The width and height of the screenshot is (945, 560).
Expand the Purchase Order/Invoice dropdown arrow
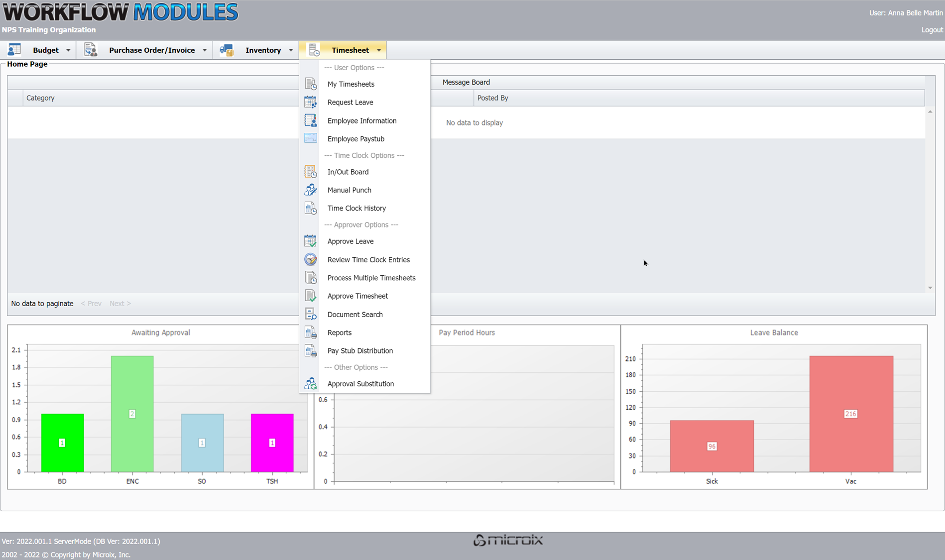click(x=205, y=50)
